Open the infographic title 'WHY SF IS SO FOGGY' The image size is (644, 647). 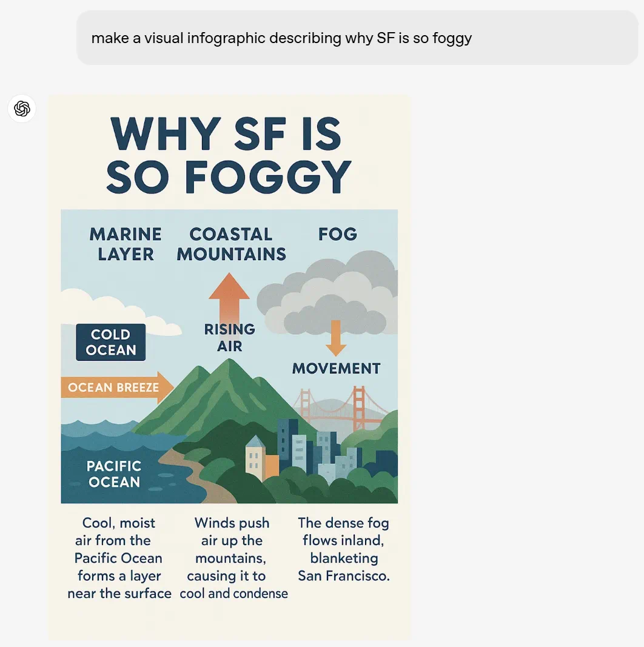coord(229,154)
